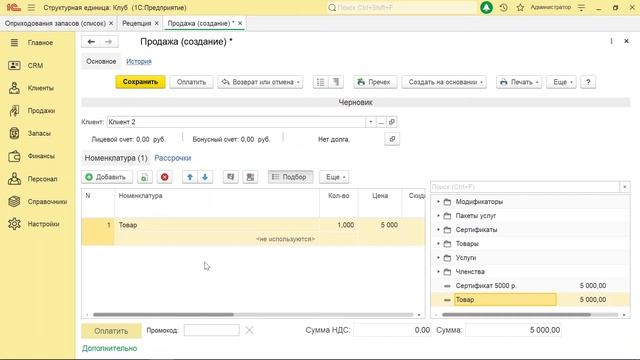Click the bottom Оплатить button
Screen dimensions: 640x360
pos(111,331)
